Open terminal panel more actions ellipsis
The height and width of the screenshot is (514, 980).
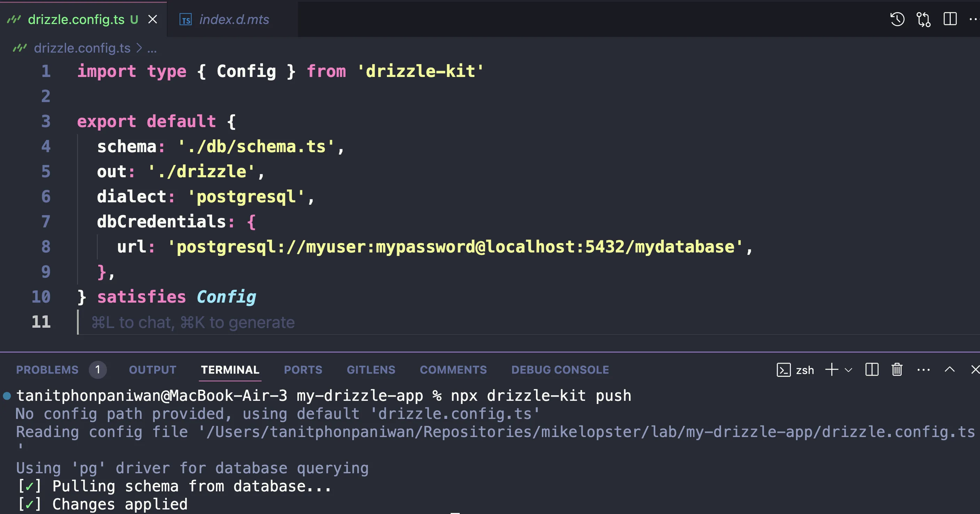pos(923,370)
